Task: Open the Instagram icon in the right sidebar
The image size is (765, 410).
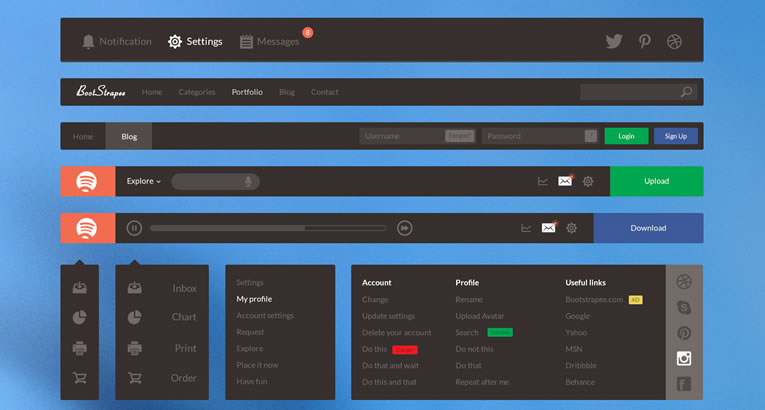Action: pyautogui.click(x=684, y=358)
